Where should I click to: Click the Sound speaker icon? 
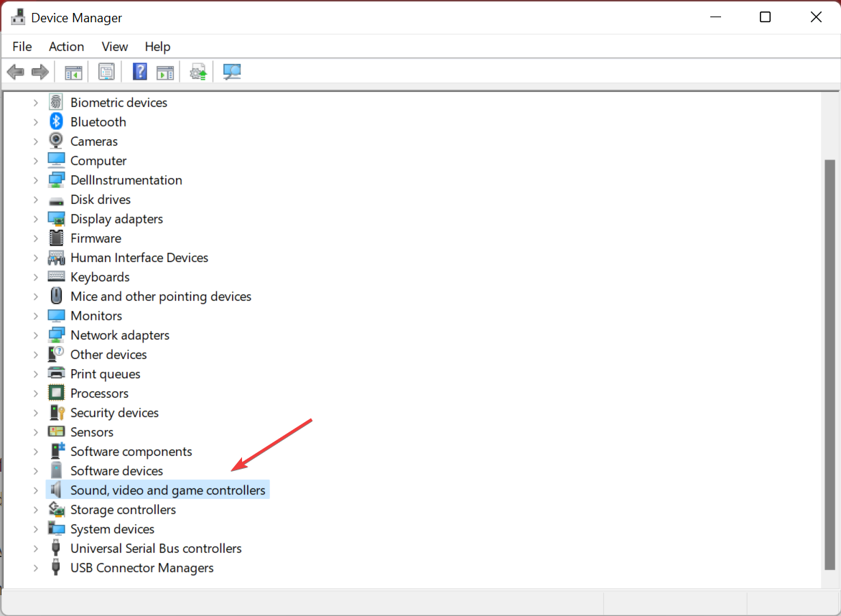56,490
